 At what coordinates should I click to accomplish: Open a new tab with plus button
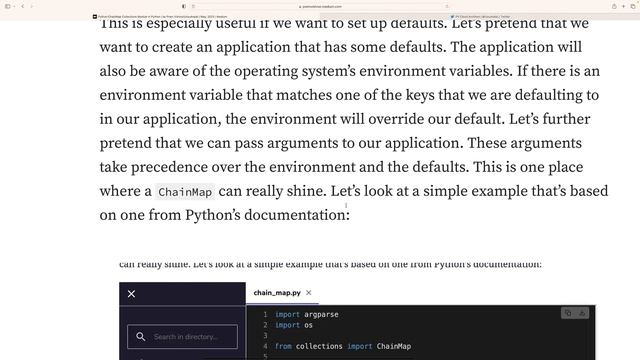623,6
